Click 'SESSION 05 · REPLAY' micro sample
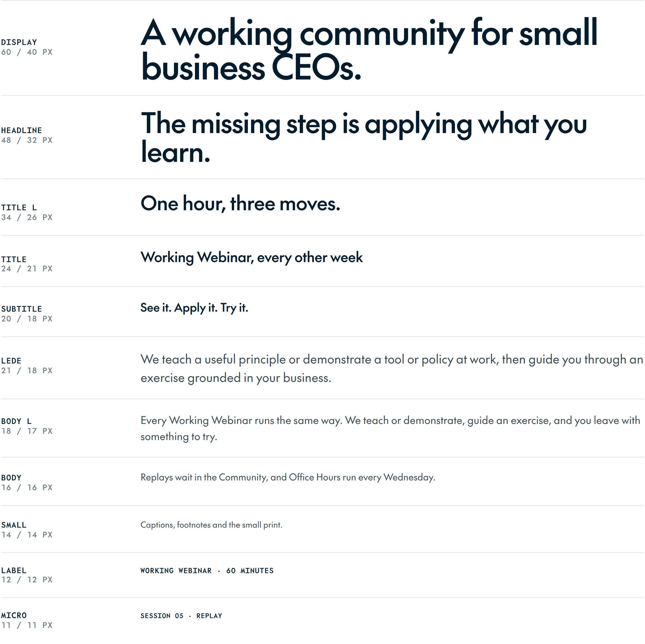Viewport: 645px width, 644px height. [181, 616]
